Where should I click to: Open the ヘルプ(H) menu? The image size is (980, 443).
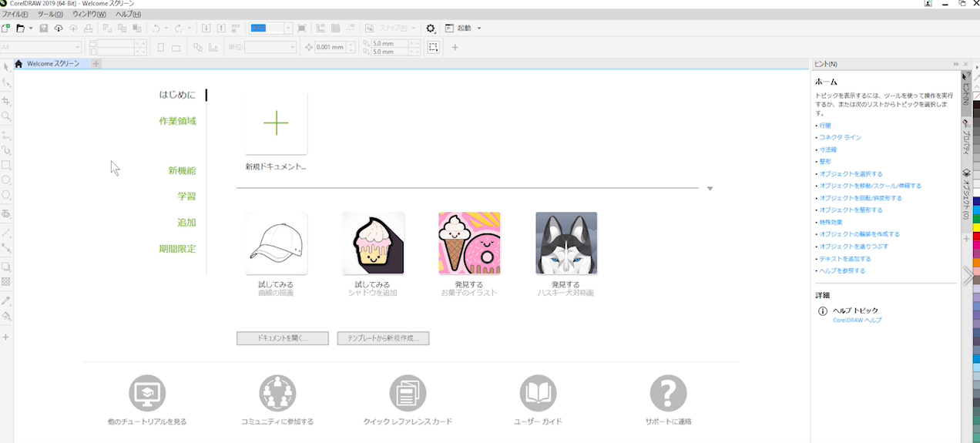[128, 14]
